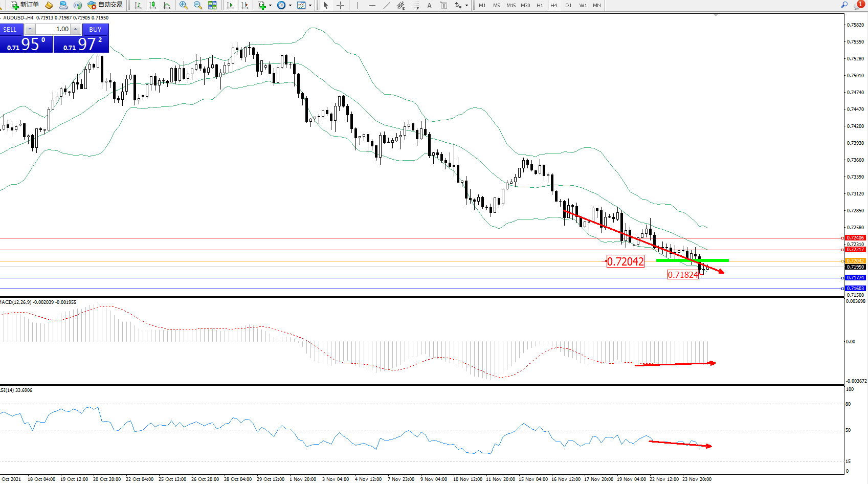This screenshot has height=484, width=868.
Task: Toggle the chart shift button
Action: click(x=245, y=5)
